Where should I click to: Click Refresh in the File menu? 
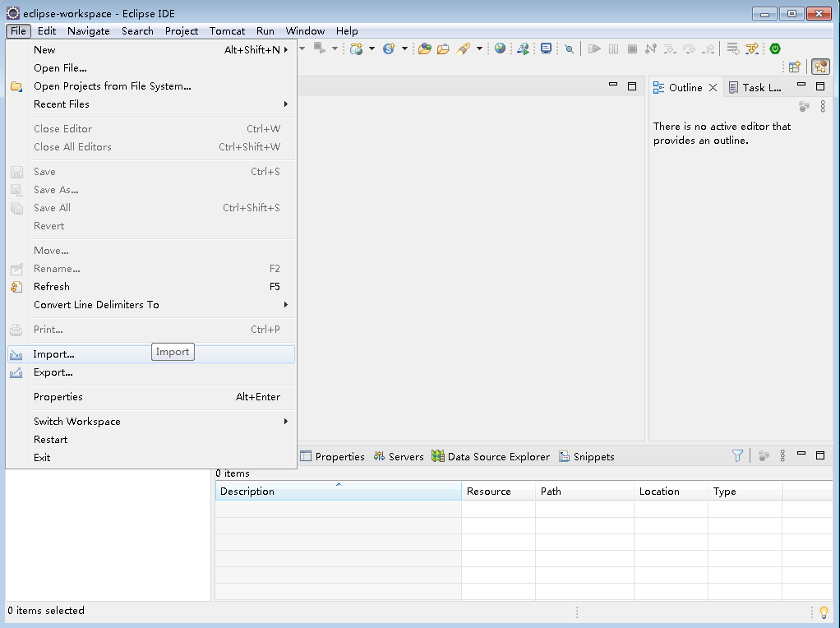click(x=151, y=287)
